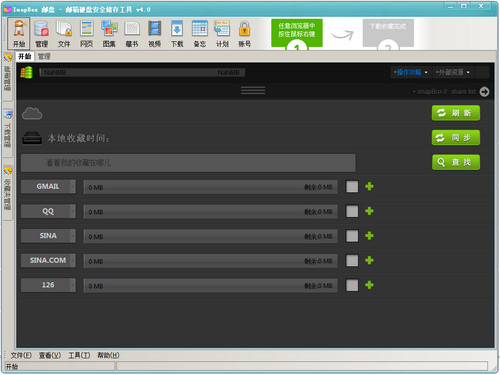Open the 帮助(H) menu
Image resolution: width=500 pixels, height=375 pixels.
pos(108,355)
